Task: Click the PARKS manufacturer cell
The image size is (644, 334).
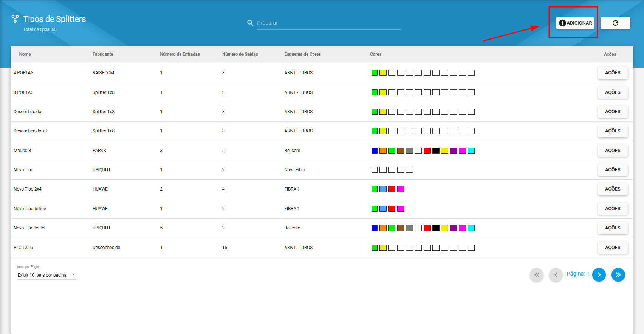Action: pyautogui.click(x=99, y=151)
